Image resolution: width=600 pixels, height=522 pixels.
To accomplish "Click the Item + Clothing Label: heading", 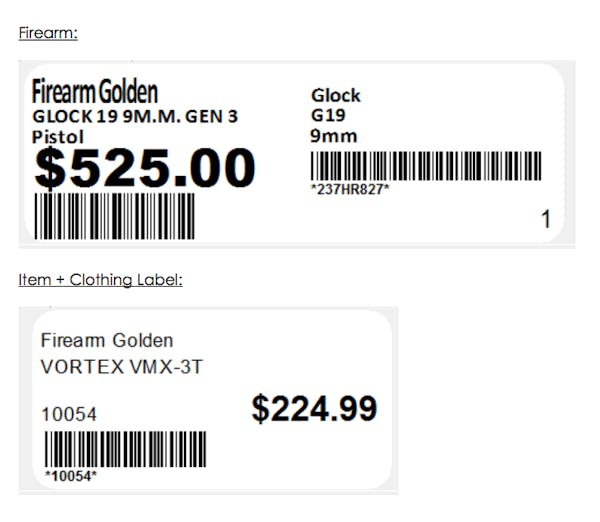I will point(100,280).
